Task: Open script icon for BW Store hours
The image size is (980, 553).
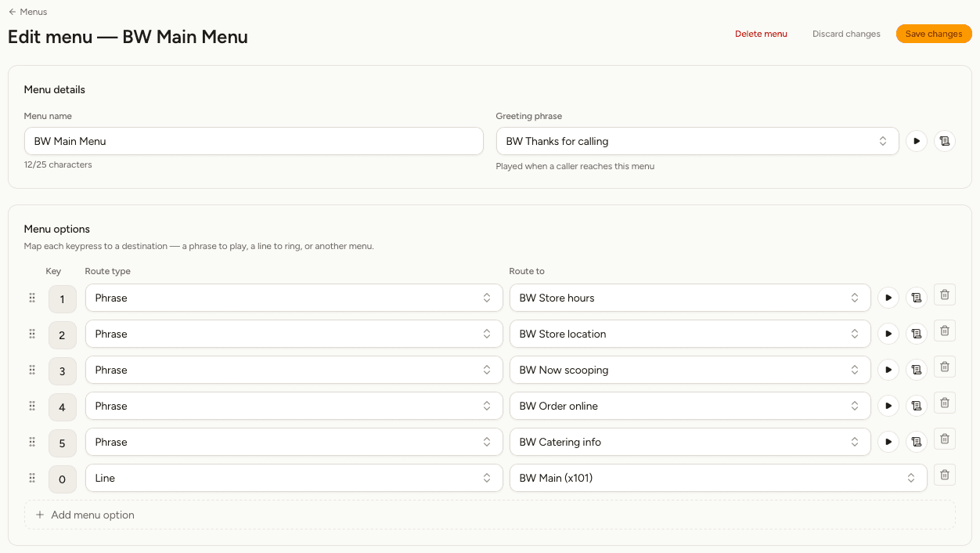Action: pos(917,298)
